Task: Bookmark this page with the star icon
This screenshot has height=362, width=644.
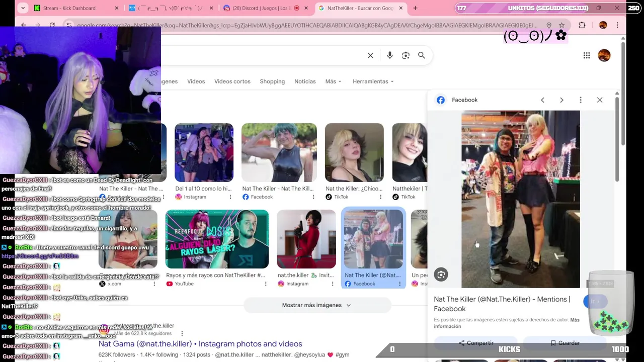Action: pyautogui.click(x=561, y=25)
